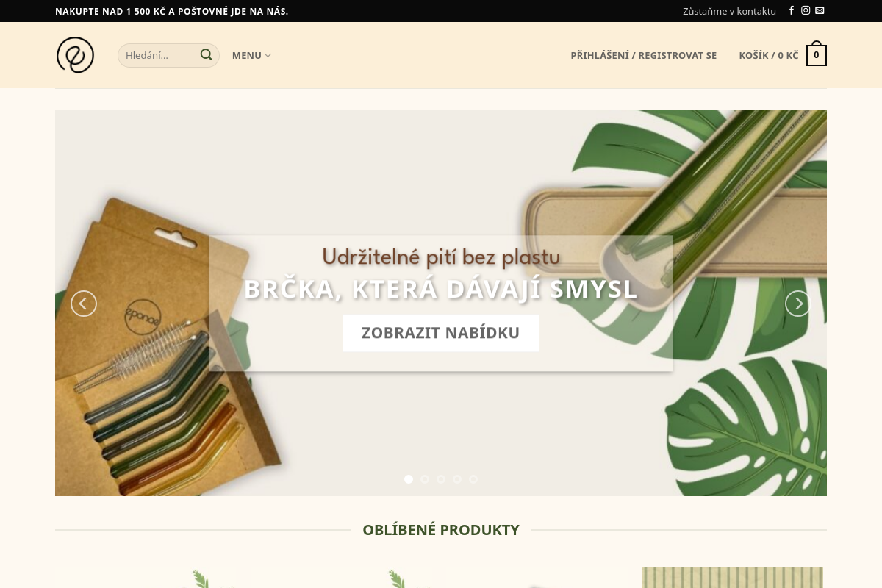
Task: Advance slider with right arrow
Action: pyautogui.click(x=798, y=304)
